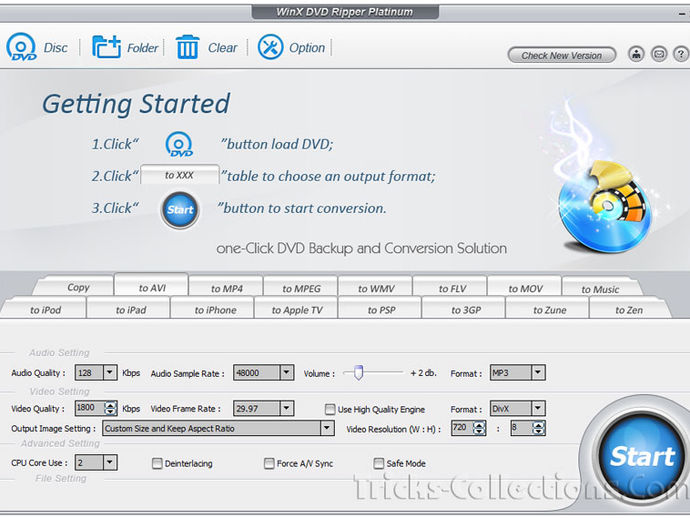
Task: Click the resolution width stepper arrows
Action: click(x=479, y=428)
